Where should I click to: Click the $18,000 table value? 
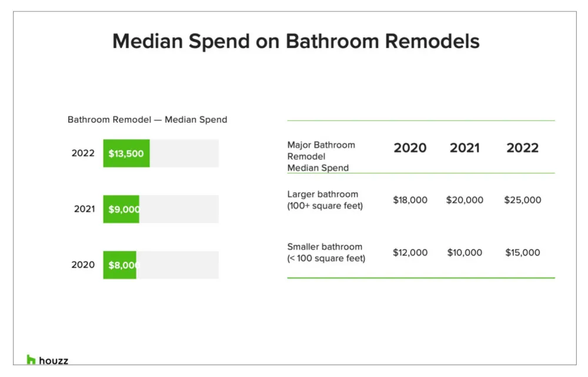(410, 200)
